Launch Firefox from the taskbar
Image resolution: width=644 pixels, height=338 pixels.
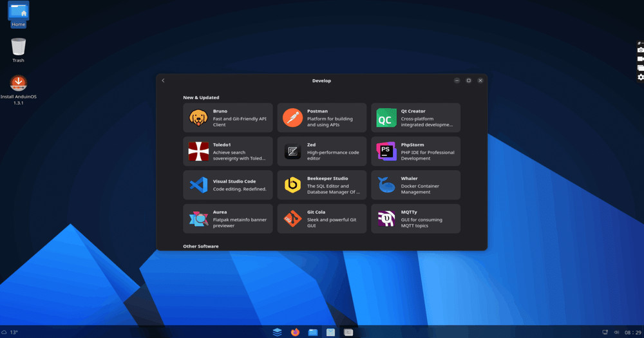tap(295, 332)
